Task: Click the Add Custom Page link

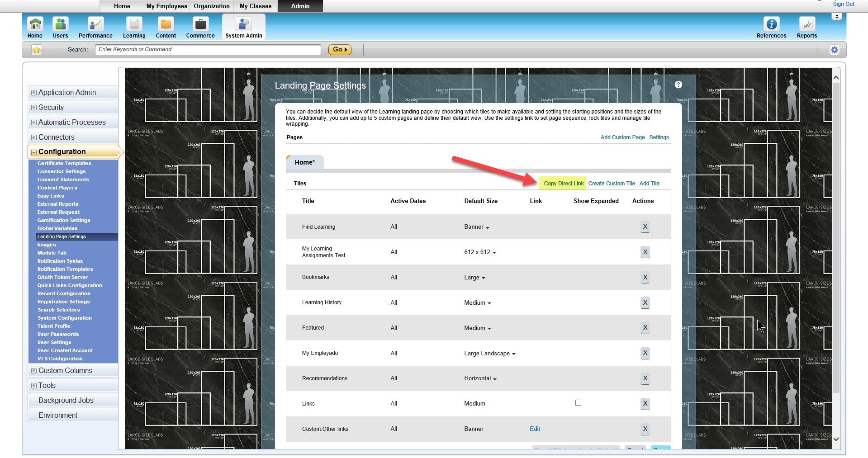Action: 622,137
